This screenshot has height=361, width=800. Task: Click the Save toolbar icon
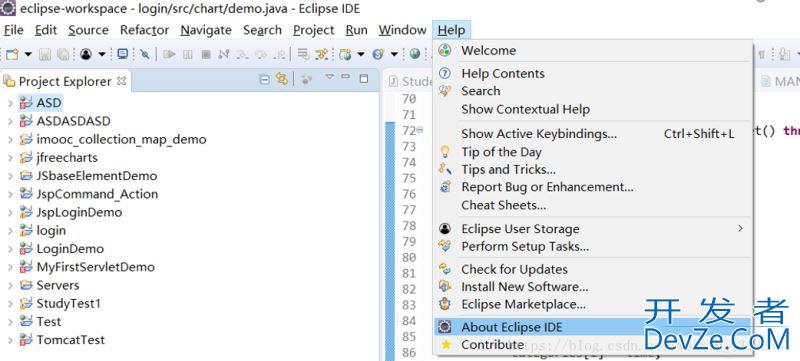tap(45, 54)
